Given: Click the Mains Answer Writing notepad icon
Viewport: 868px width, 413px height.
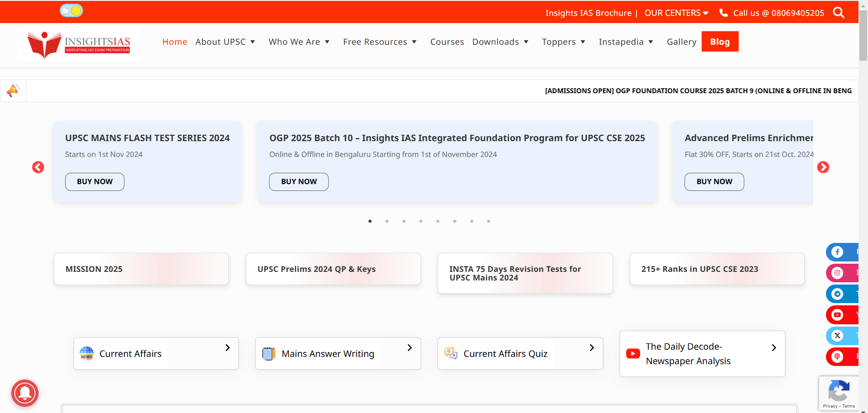Looking at the screenshot, I should 269,353.
